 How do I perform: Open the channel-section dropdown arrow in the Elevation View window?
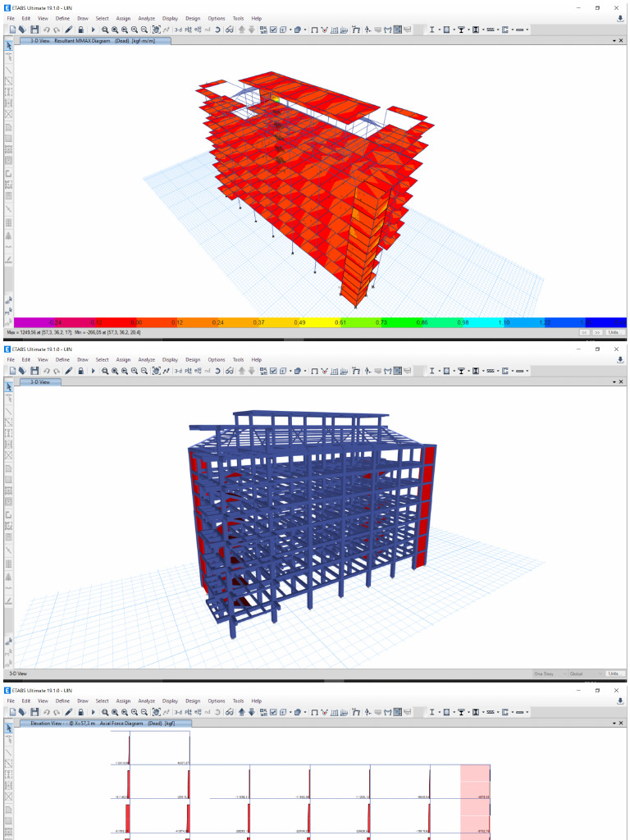tap(513, 712)
